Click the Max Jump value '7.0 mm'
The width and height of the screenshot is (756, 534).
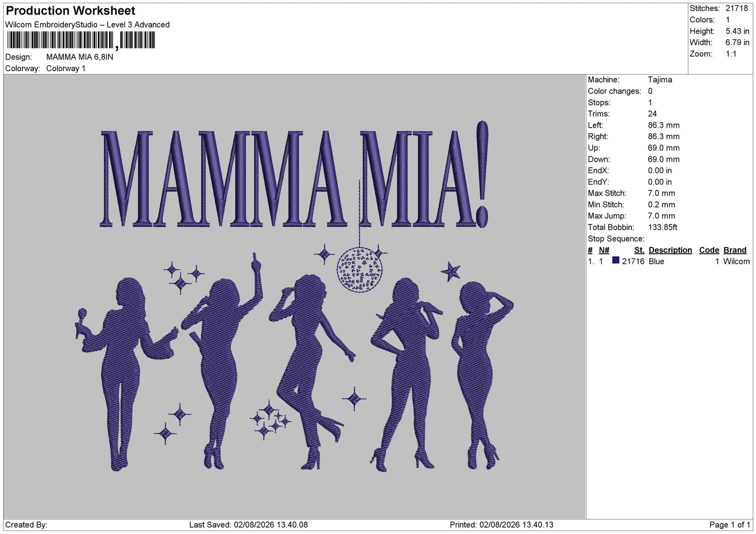pos(661,215)
